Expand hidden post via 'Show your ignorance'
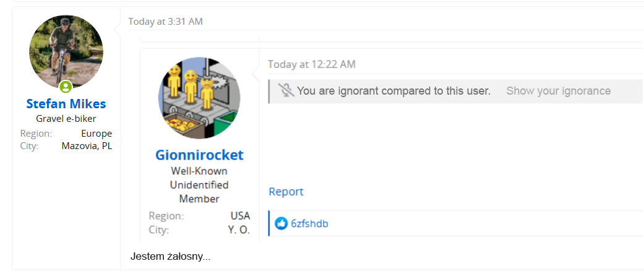Viewport: 644px width, 274px height. click(x=558, y=91)
